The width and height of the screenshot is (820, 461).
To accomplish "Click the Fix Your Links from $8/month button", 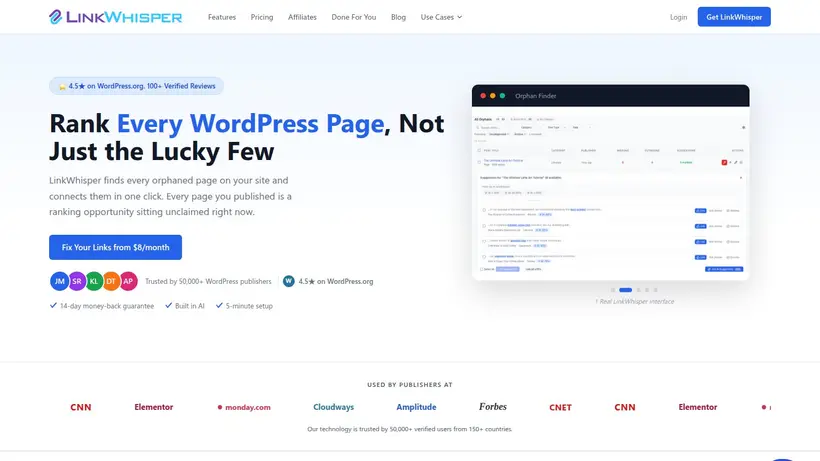I will coord(116,247).
